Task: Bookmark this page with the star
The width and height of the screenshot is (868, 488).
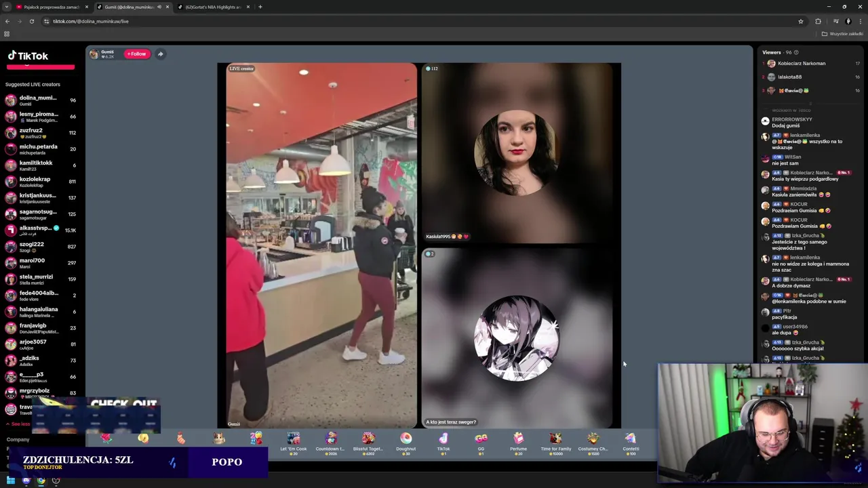Action: [x=801, y=21]
